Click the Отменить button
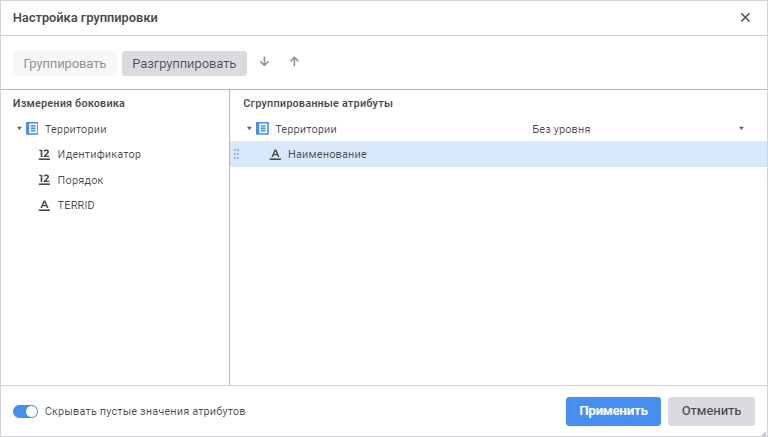 click(711, 411)
